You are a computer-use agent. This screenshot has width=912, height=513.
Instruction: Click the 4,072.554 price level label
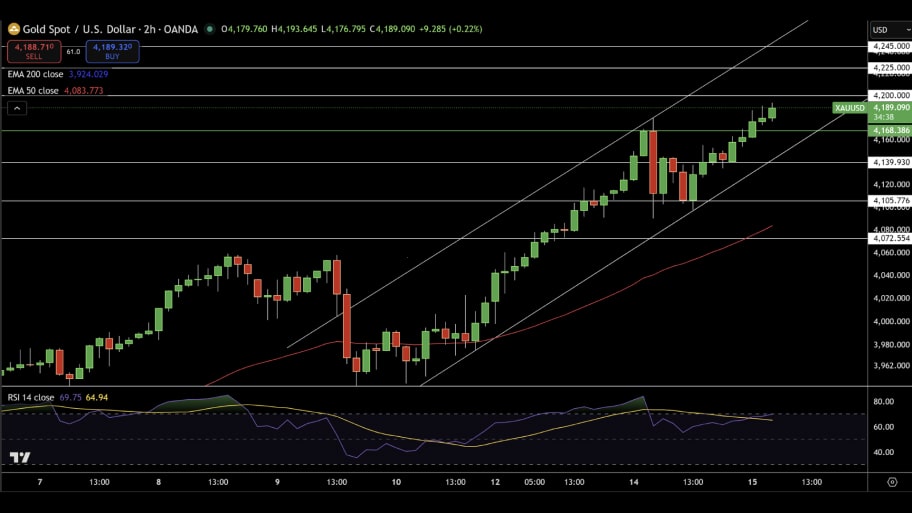coord(890,238)
